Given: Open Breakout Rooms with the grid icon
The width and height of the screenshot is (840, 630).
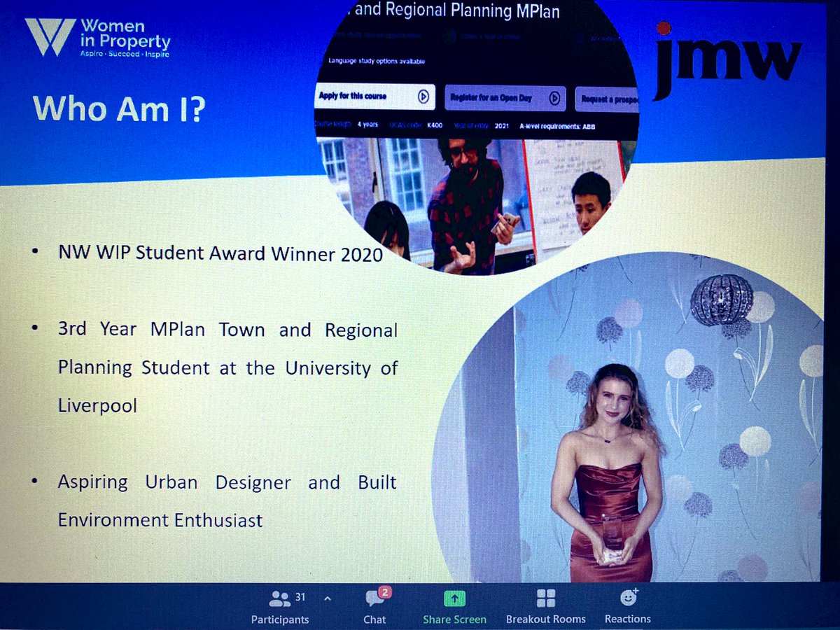Looking at the screenshot, I should click(x=545, y=598).
